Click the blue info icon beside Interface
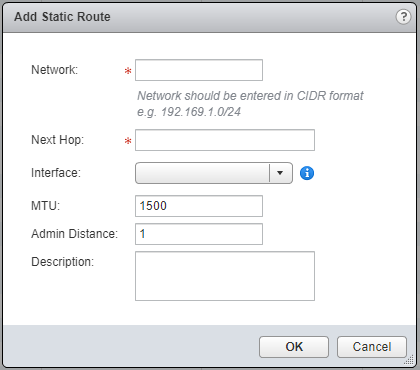 307,173
